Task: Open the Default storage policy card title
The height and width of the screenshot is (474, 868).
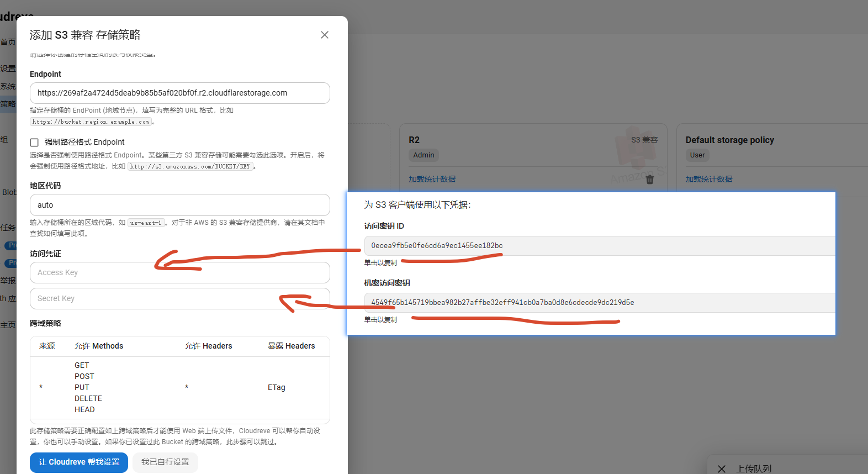Action: click(730, 140)
